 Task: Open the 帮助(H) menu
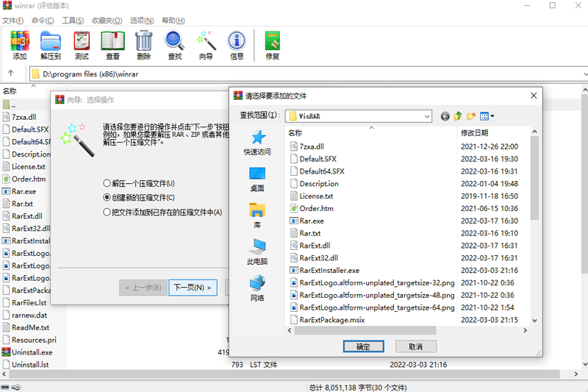(x=173, y=21)
